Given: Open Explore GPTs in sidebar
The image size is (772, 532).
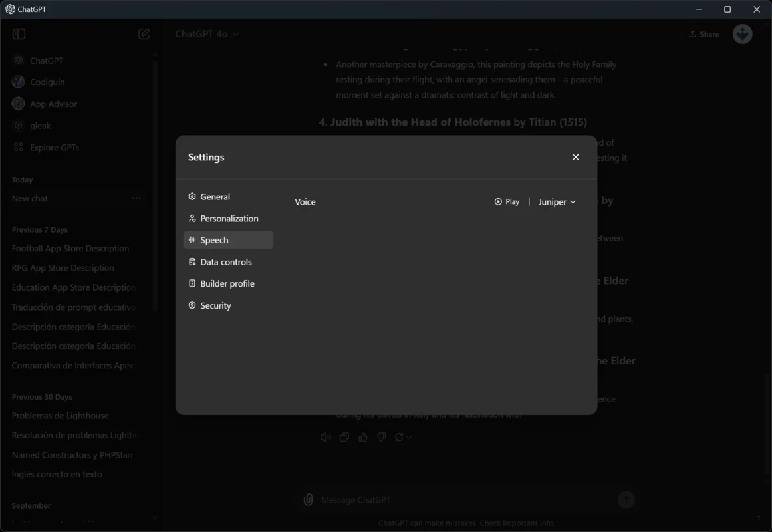Looking at the screenshot, I should click(54, 148).
